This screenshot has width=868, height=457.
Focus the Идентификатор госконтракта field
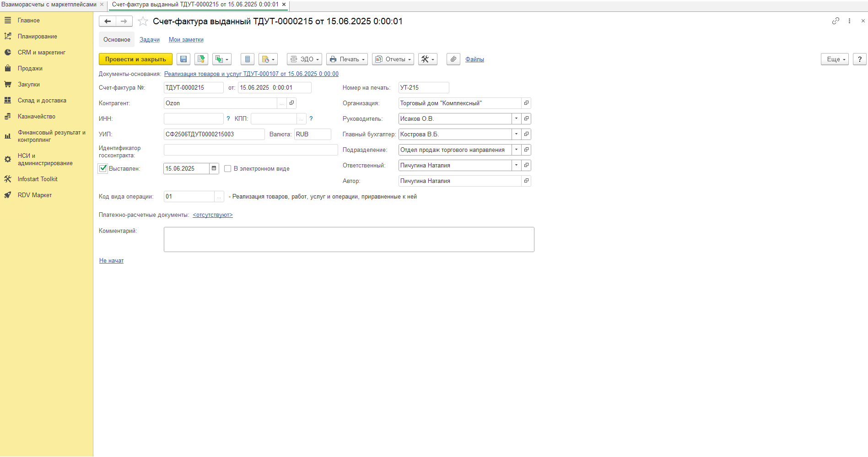[x=251, y=150]
